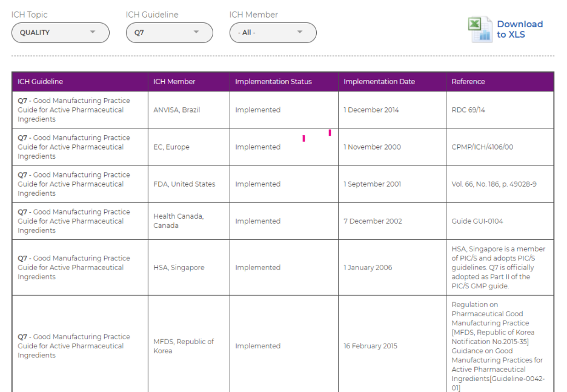567x392 pixels.
Task: Click the ICH Member filter label above All
Action: point(253,15)
